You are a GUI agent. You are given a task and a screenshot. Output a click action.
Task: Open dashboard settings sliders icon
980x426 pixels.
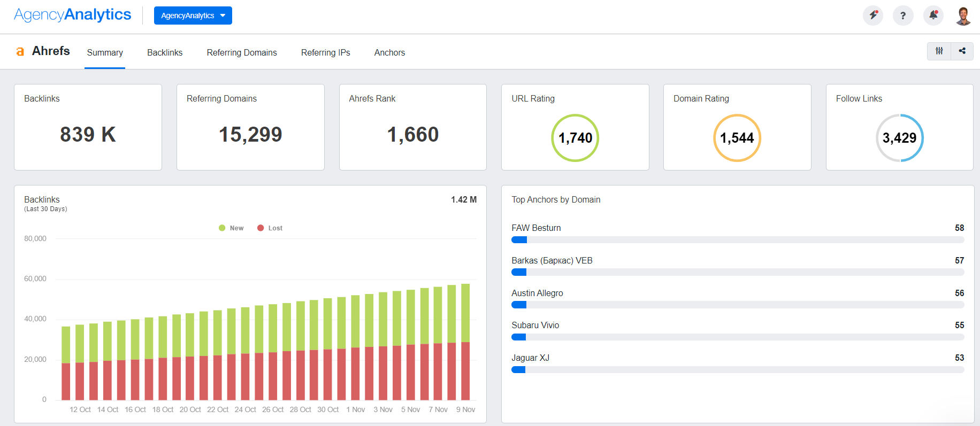939,51
